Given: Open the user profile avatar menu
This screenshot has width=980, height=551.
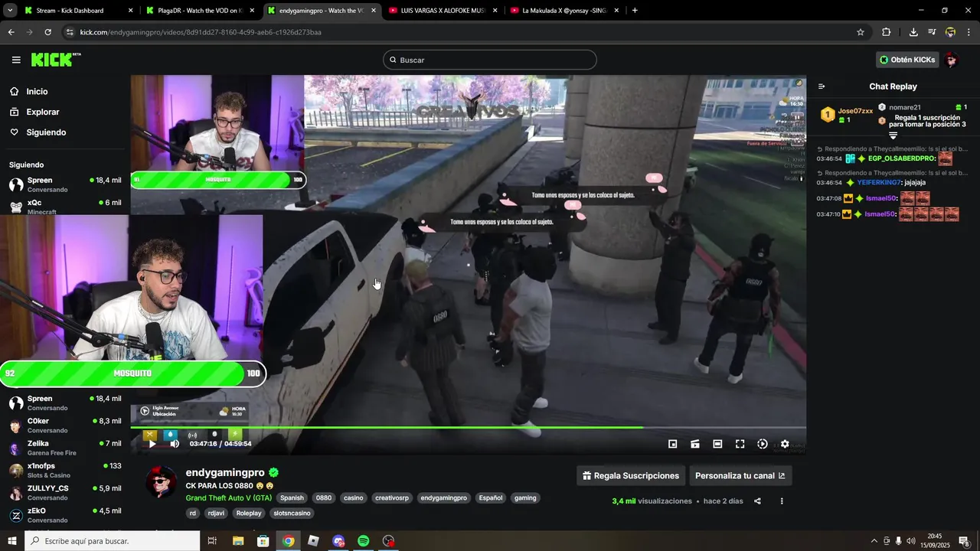Looking at the screenshot, I should coord(952,60).
